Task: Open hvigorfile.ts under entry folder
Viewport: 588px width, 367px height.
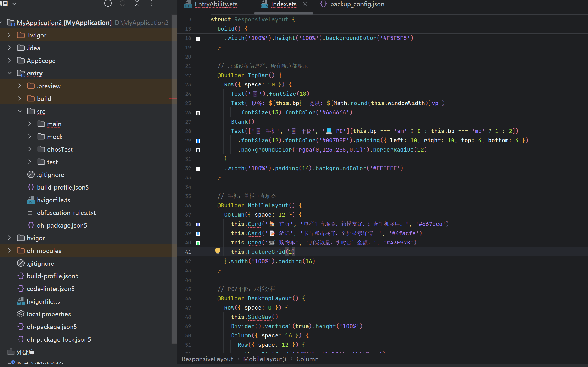Action: (53, 200)
